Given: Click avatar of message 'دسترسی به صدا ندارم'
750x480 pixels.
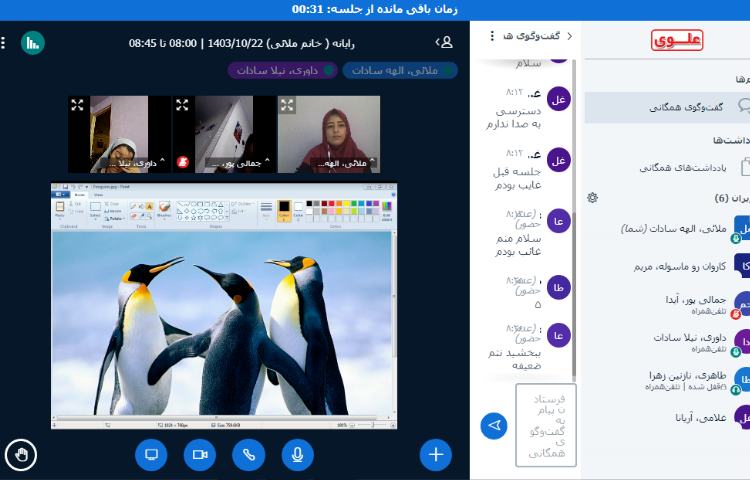Looking at the screenshot, I should tap(558, 99).
